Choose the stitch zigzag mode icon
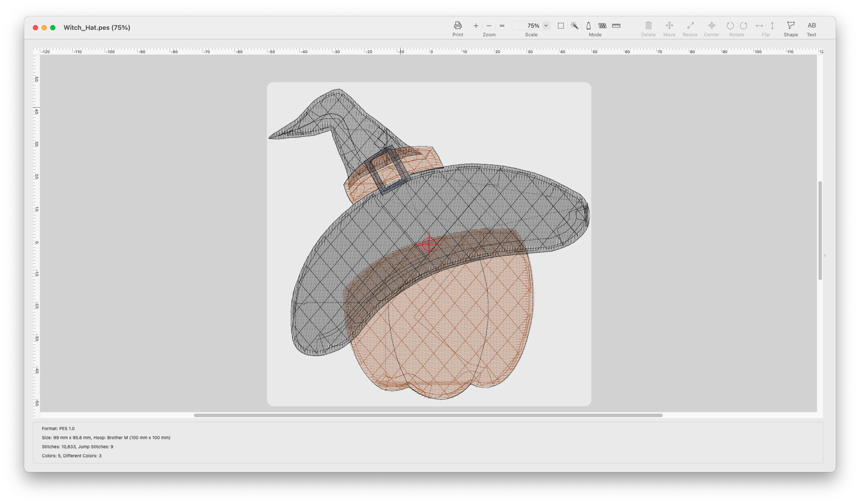This screenshot has width=860, height=504. pyautogui.click(x=602, y=26)
